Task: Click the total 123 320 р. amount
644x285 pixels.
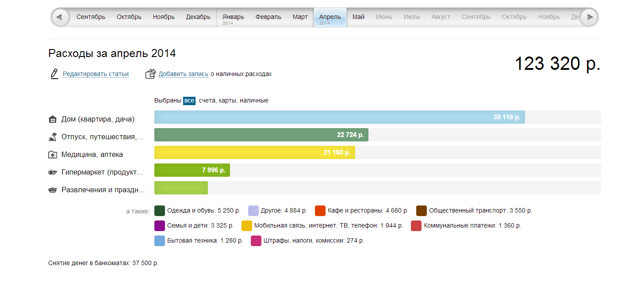Action: point(558,64)
